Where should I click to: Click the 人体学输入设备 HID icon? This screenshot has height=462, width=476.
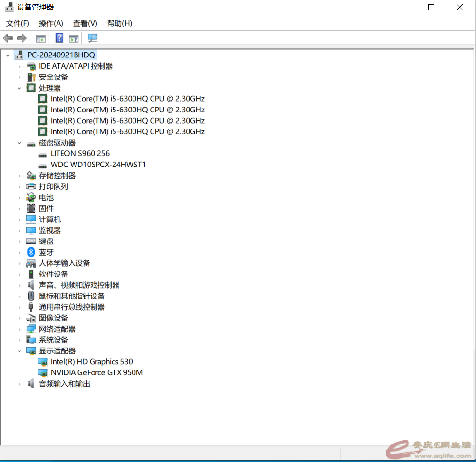click(x=31, y=263)
